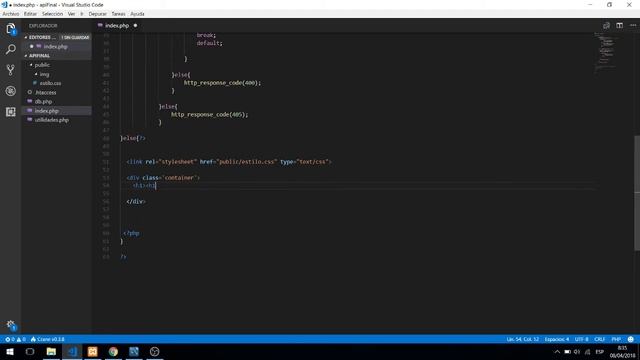The width and height of the screenshot is (640, 360).
Task: Open the Depurar menu
Action: [x=98, y=14]
